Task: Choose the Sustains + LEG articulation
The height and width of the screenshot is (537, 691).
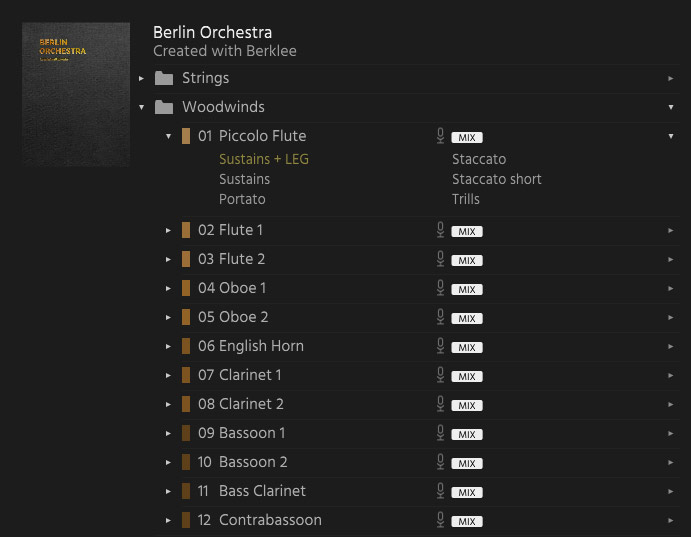Action: click(x=264, y=159)
